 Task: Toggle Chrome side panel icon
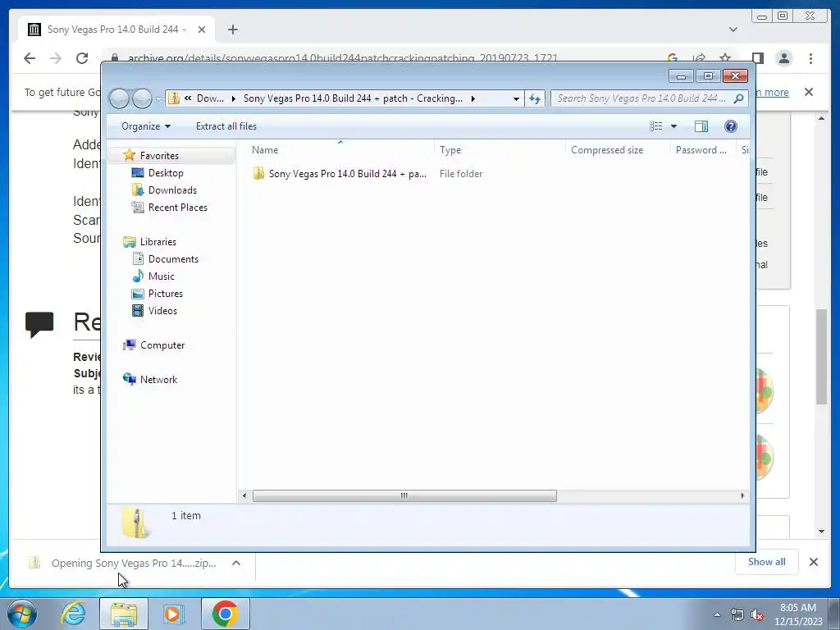point(757,58)
